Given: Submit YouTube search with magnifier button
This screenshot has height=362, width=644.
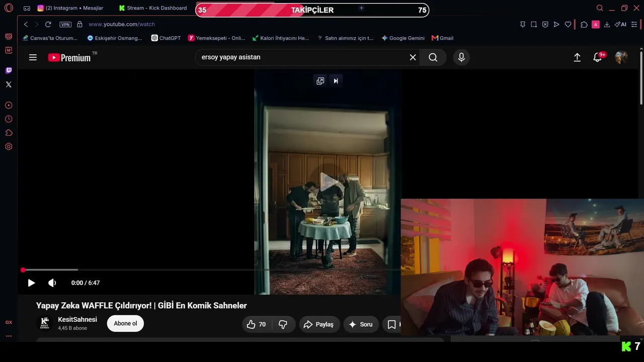Looking at the screenshot, I should pos(433,57).
